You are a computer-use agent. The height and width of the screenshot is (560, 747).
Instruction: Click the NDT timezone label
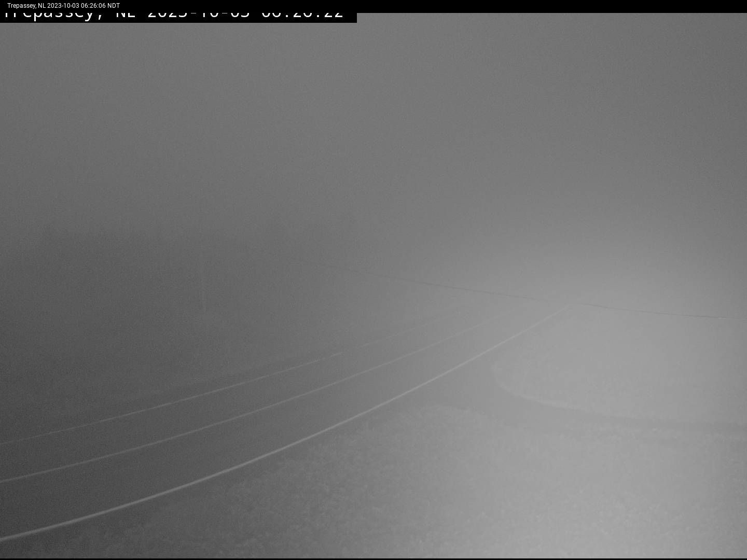point(114,6)
